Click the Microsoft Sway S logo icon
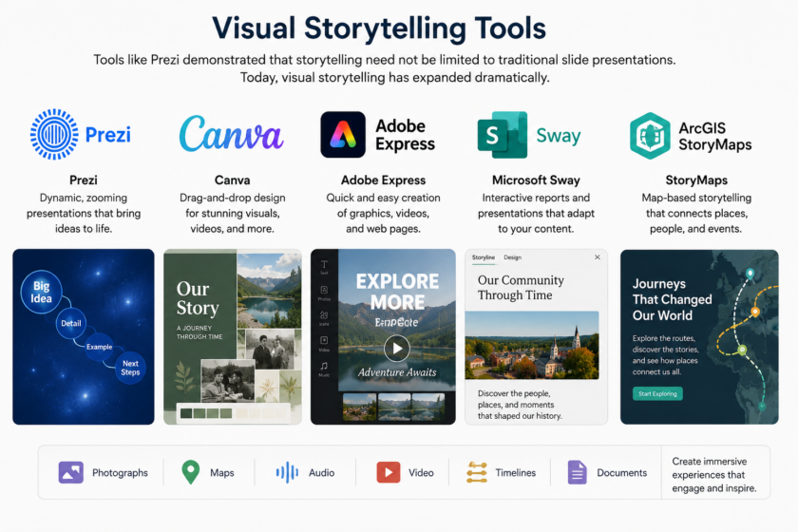The height and width of the screenshot is (532, 798). (502, 135)
